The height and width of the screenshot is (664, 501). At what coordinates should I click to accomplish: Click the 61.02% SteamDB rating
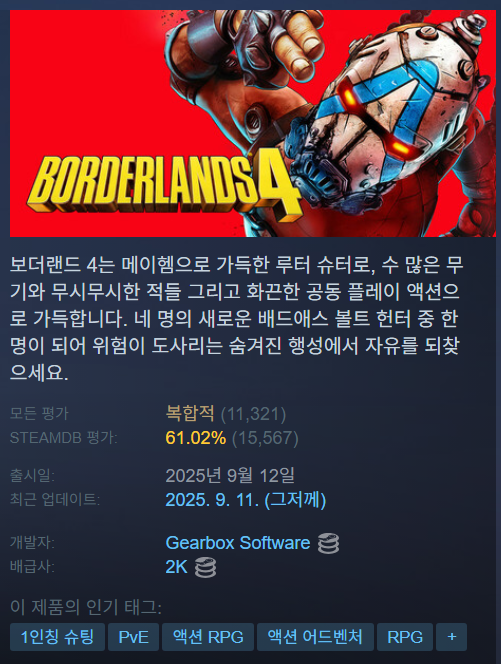pyautogui.click(x=196, y=438)
